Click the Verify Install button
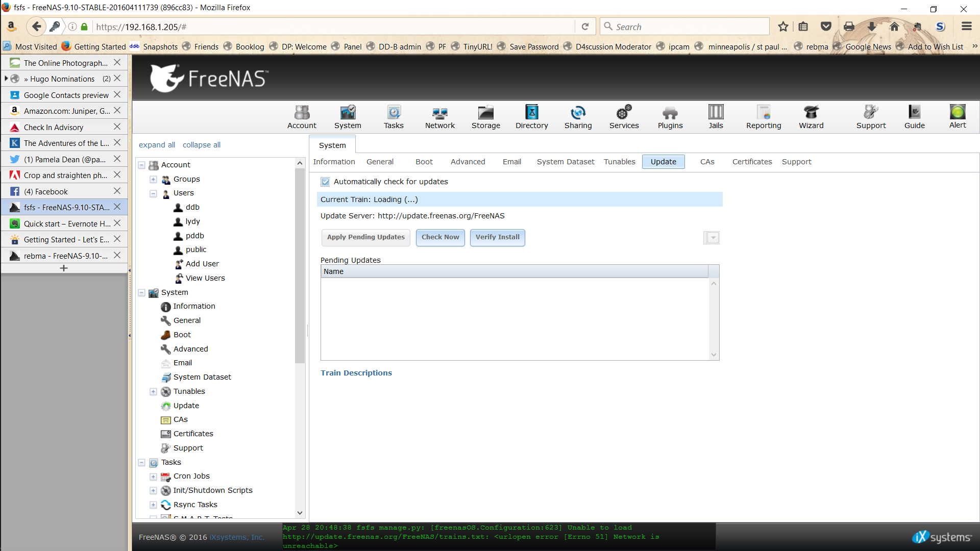The height and width of the screenshot is (551, 980). 497,237
